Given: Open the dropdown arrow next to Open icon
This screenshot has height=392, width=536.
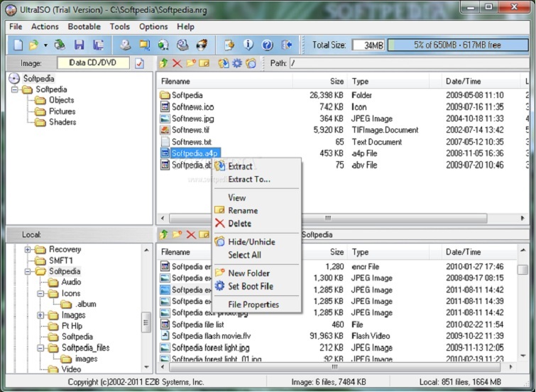Looking at the screenshot, I should (x=45, y=45).
